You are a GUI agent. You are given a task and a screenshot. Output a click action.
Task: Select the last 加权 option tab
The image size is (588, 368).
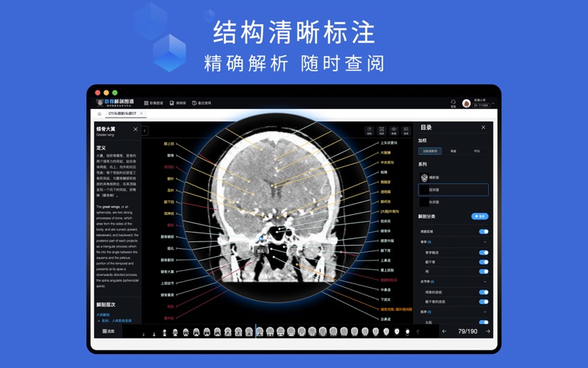[476, 151]
